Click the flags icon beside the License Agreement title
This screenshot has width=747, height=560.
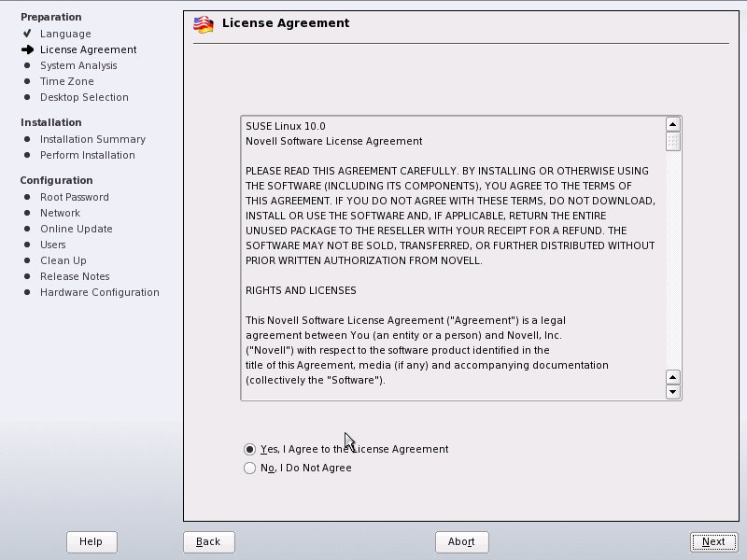pos(204,24)
